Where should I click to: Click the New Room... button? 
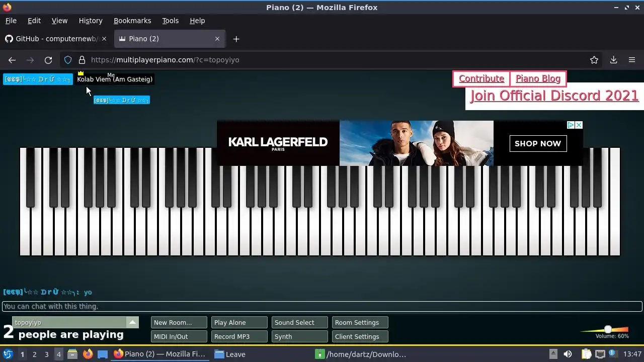179,322
